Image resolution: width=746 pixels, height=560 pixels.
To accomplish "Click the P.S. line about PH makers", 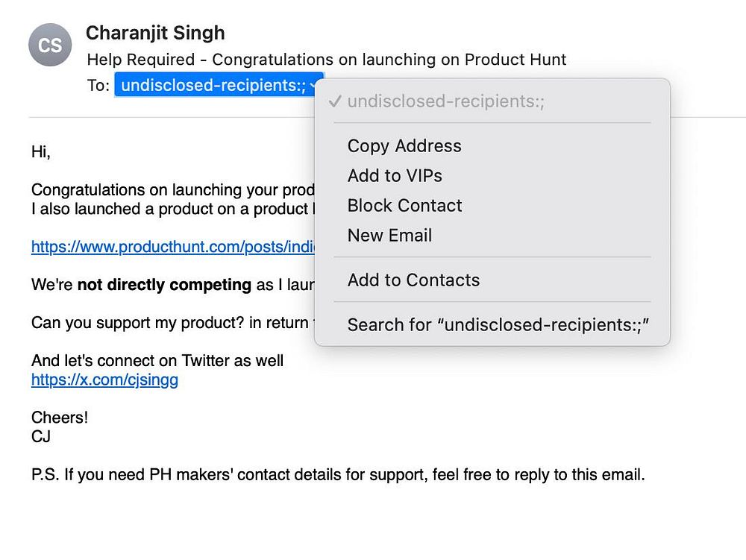I will [337, 474].
